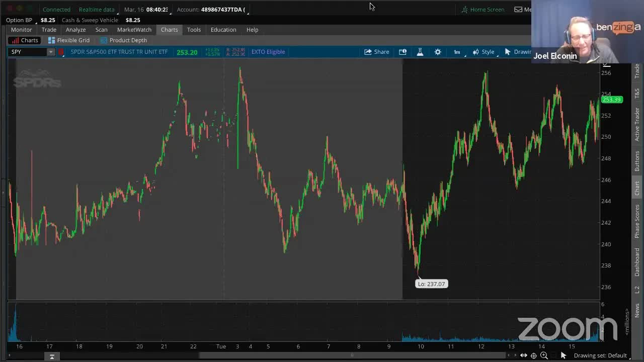Screen dimensions: 644x362
Task: Select the Monitor main tab
Action: pos(22,30)
